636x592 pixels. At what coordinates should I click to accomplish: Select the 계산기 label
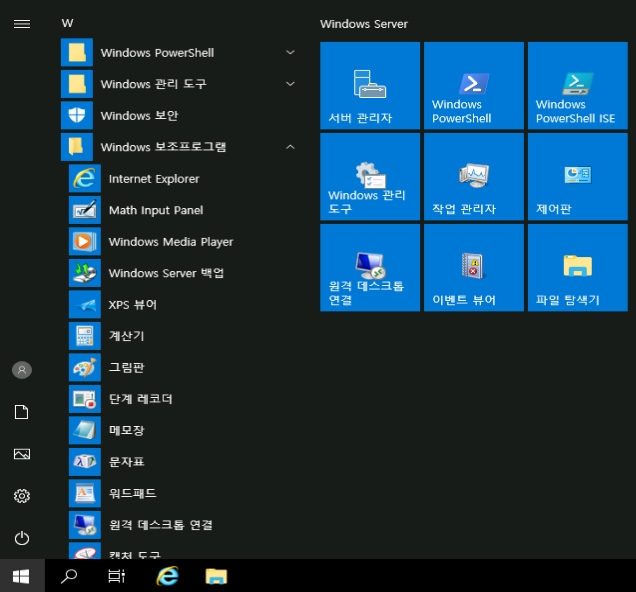127,336
